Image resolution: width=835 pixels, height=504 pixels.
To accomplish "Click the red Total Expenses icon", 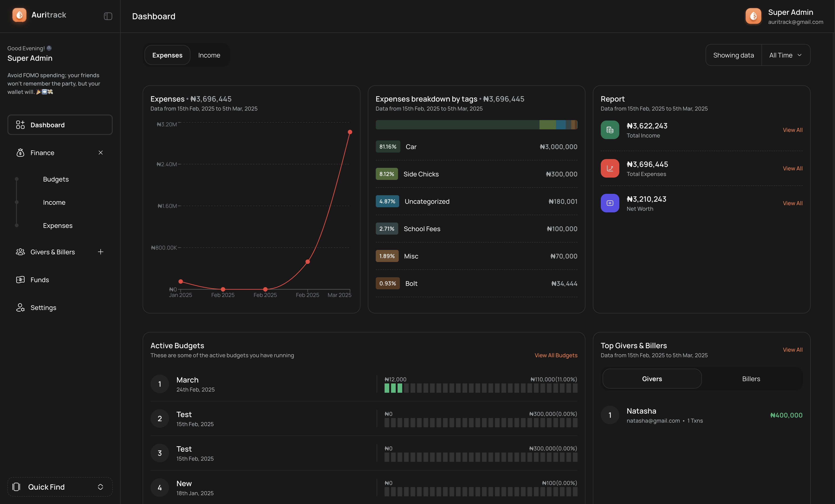I will tap(610, 168).
